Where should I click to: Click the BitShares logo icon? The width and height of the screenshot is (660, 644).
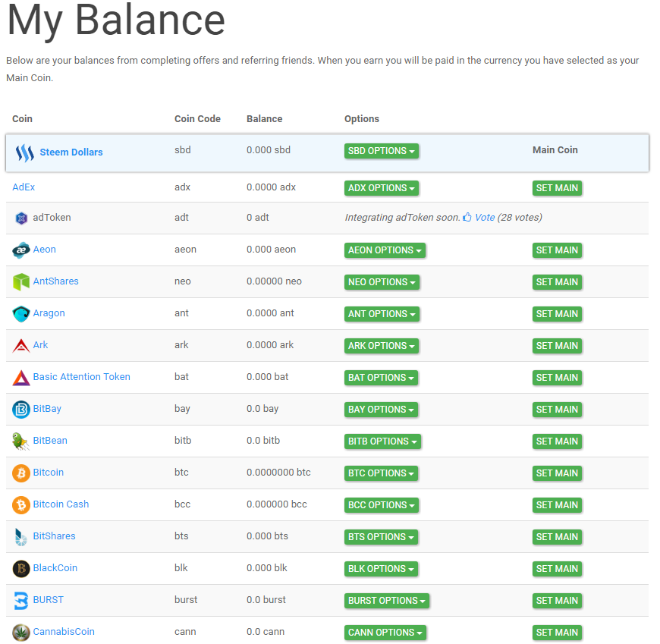[20, 537]
